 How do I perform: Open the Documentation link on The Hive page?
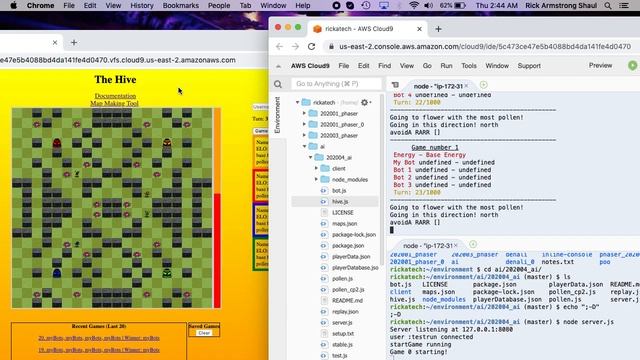coord(115,96)
